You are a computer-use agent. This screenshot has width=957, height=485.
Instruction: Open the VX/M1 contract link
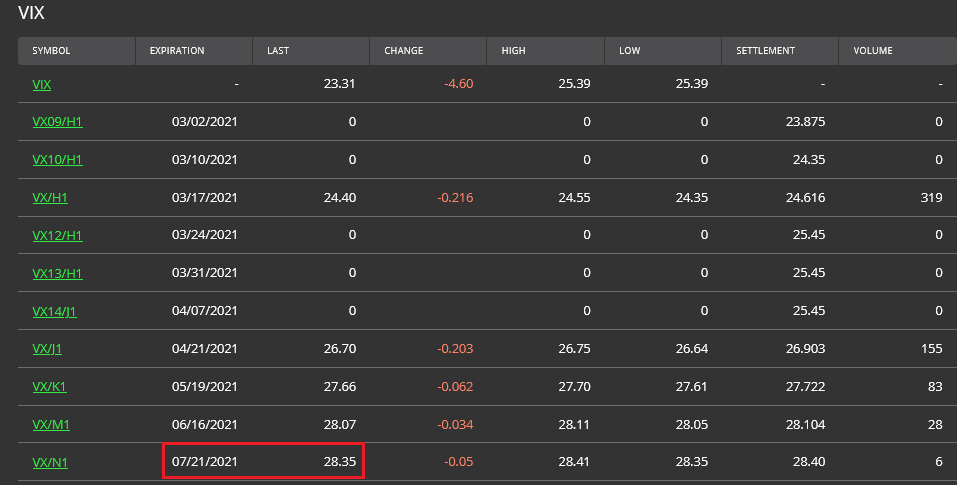(51, 425)
